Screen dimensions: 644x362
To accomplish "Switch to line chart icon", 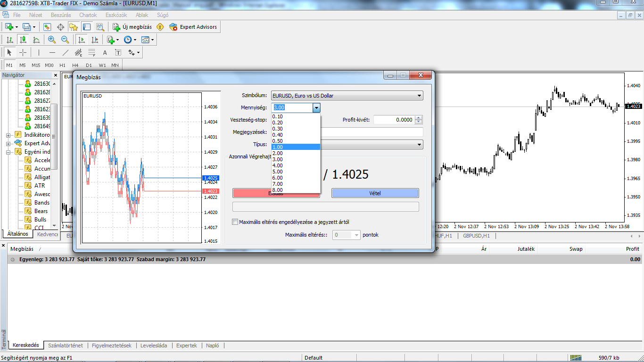I will click(36, 40).
